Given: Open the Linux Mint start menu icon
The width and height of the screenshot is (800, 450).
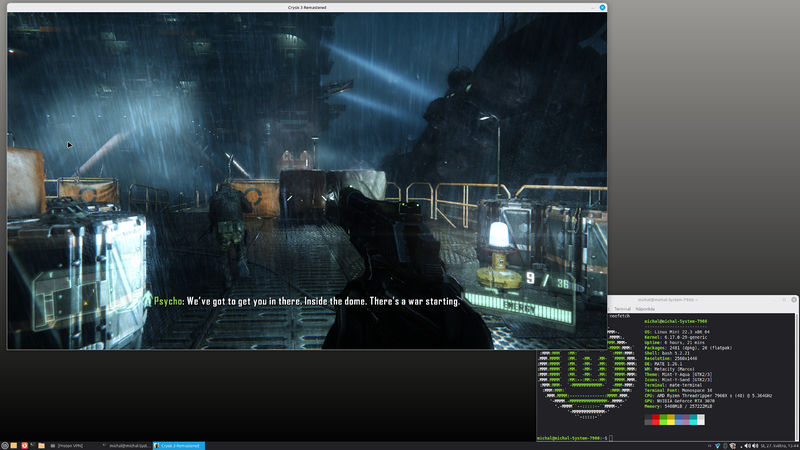Looking at the screenshot, I should point(5,445).
